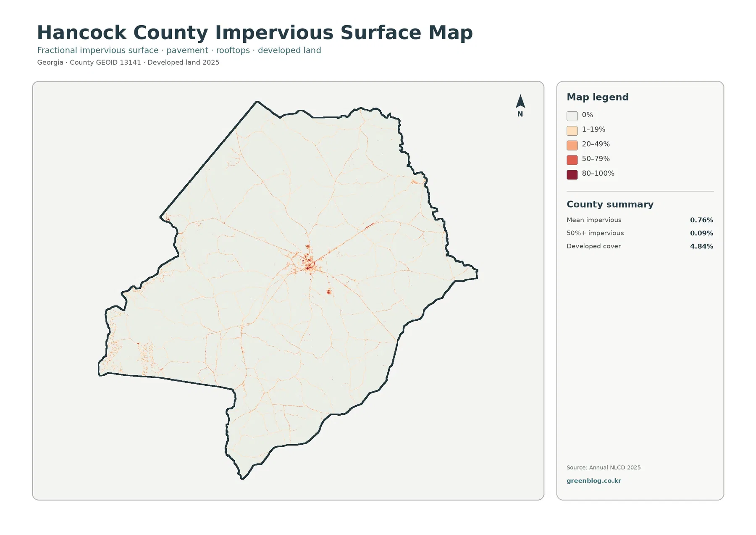Click the 'County summary' heading
Image resolution: width=756 pixels, height=535 pixels.
610,204
